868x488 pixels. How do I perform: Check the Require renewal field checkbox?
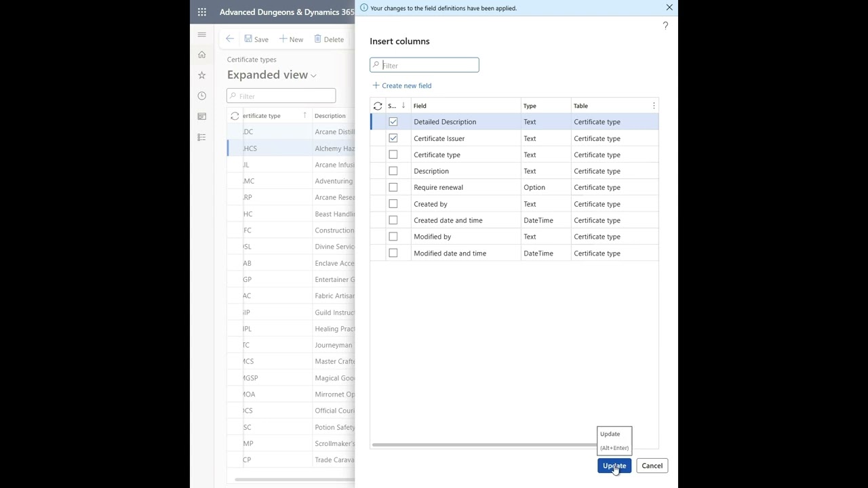pos(393,187)
